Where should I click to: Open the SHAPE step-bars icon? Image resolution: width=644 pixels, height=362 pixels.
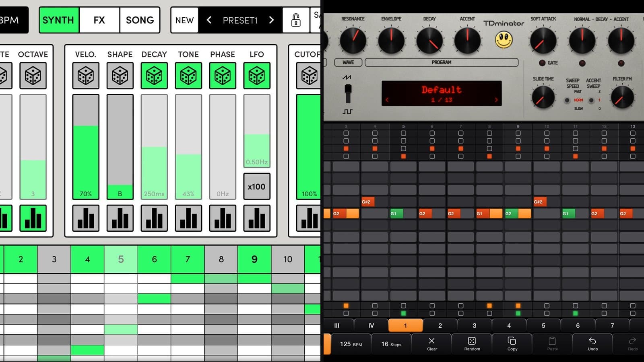click(x=120, y=218)
